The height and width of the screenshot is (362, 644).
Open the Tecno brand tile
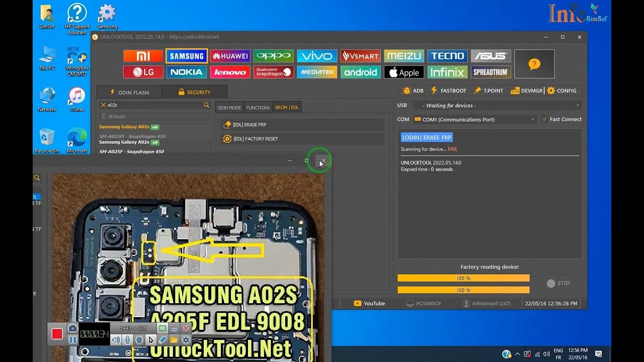[x=447, y=56]
